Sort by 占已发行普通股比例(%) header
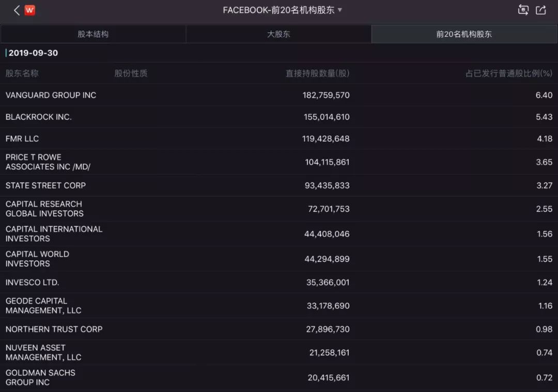Image resolution: width=558 pixels, height=392 pixels. tap(509, 73)
